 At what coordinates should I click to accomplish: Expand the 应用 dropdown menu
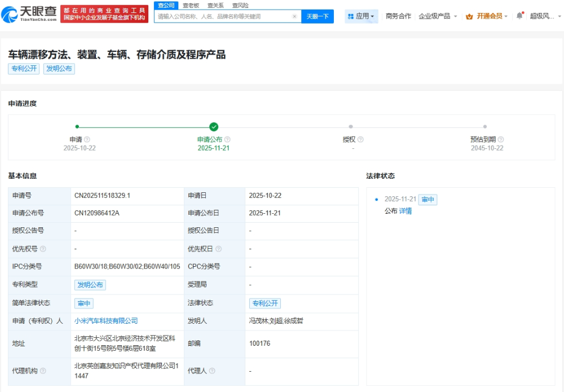tap(361, 16)
